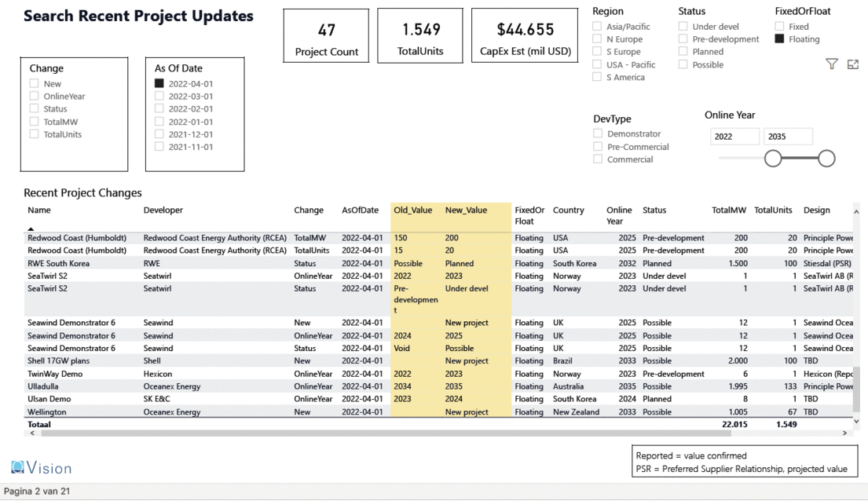The width and height of the screenshot is (868, 501).
Task: Enable the TotalUnits change filter
Action: pyautogui.click(x=35, y=134)
